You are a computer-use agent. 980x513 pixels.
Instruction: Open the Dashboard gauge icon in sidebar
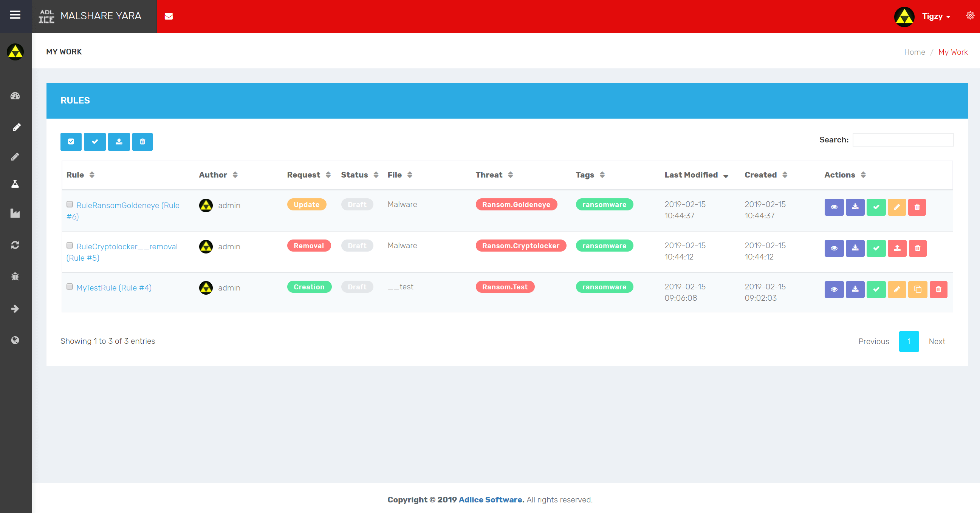coord(15,96)
